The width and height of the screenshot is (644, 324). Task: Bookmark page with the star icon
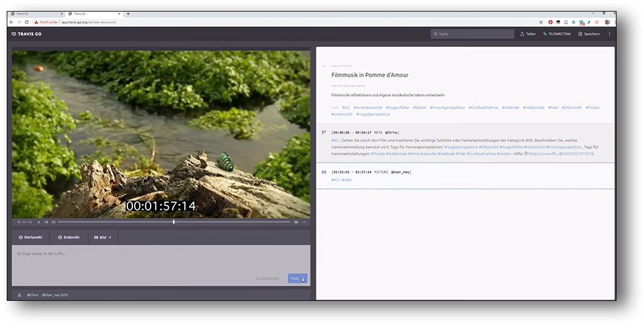click(540, 22)
